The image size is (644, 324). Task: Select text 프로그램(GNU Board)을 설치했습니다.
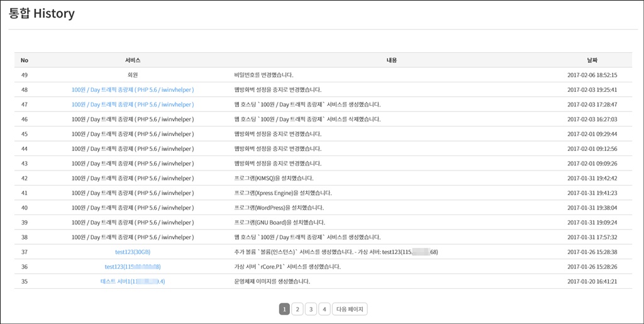click(279, 223)
